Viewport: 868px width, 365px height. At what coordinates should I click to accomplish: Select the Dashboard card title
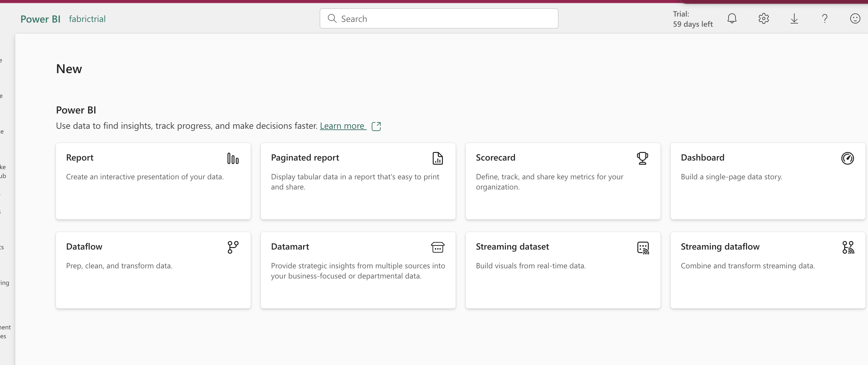tap(702, 157)
